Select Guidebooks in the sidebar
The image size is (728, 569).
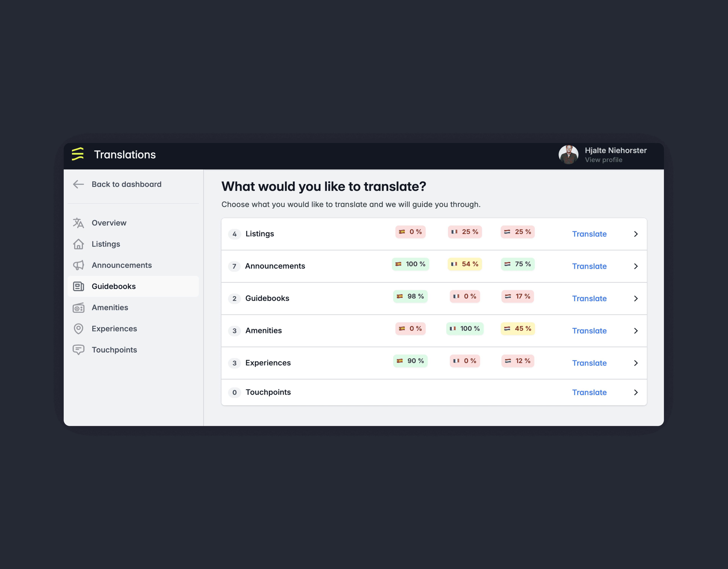point(133,286)
